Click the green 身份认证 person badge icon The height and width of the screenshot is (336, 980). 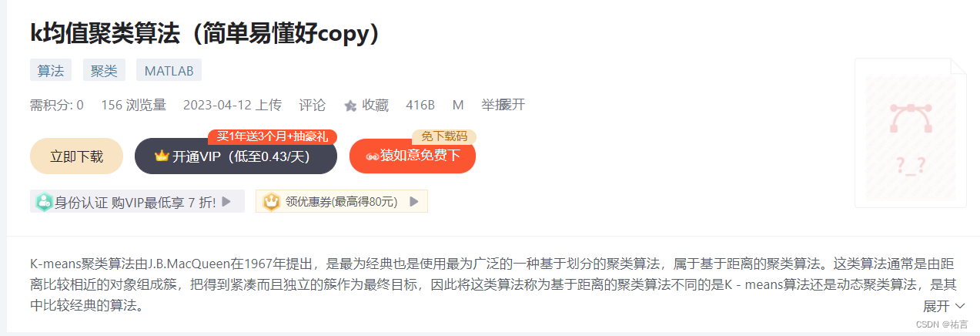[45, 202]
